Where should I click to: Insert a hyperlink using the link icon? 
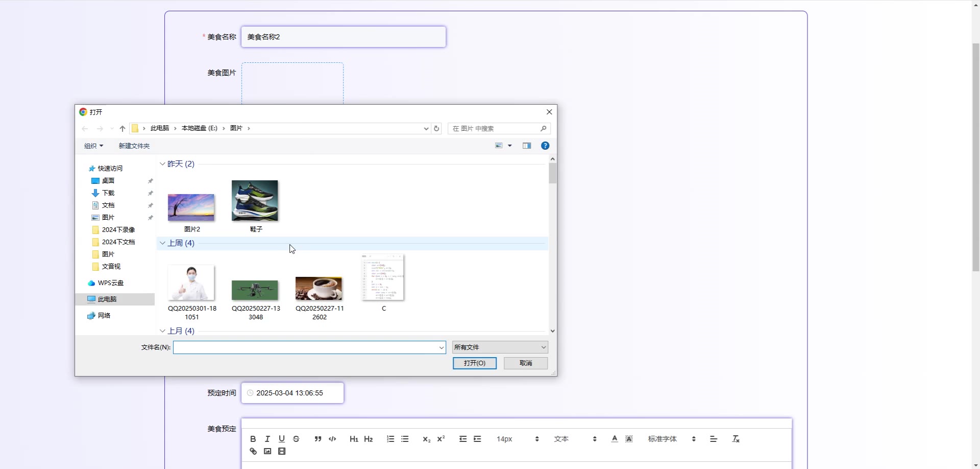(253, 451)
